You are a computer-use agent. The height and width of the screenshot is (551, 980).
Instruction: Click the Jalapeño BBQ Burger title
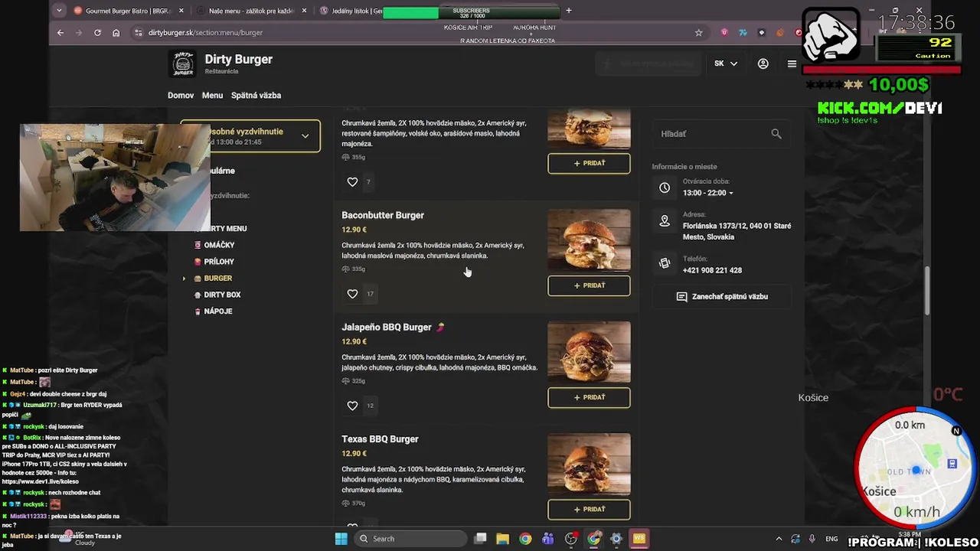point(387,328)
